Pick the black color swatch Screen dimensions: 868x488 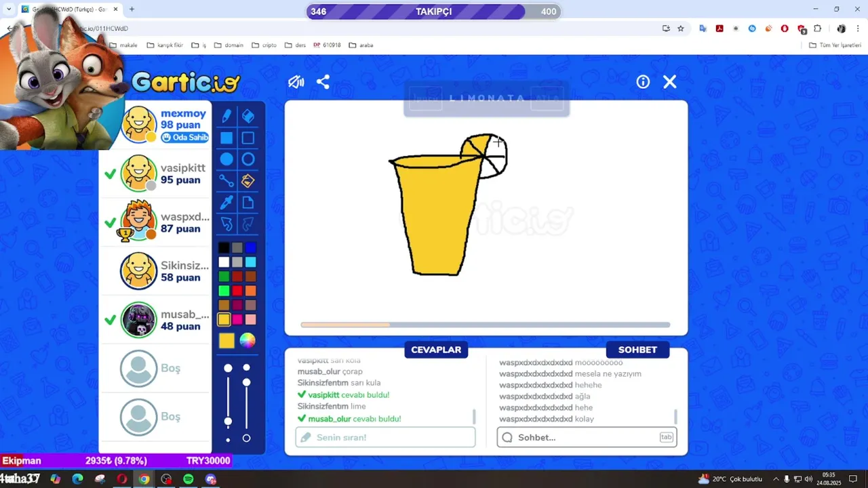pyautogui.click(x=224, y=248)
